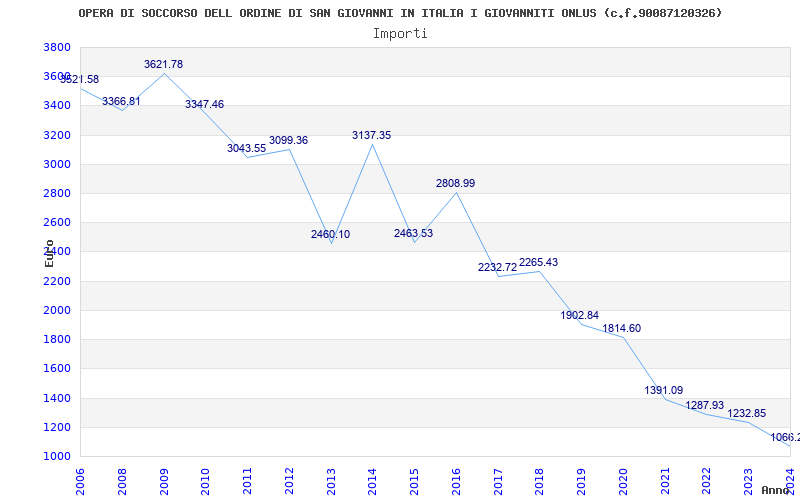The height and width of the screenshot is (500, 800).
Task: Click the Anno x-axis title
Action: point(775,490)
